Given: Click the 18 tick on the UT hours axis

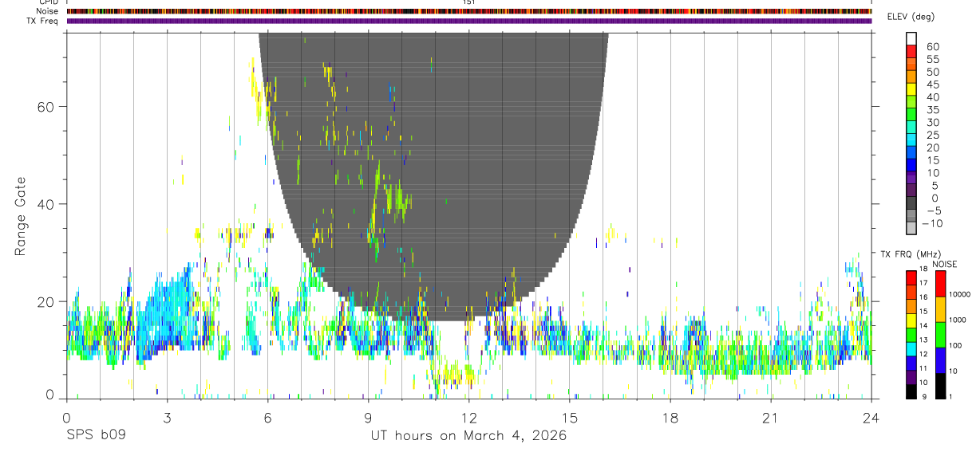Looking at the screenshot, I should pyautogui.click(x=670, y=418).
